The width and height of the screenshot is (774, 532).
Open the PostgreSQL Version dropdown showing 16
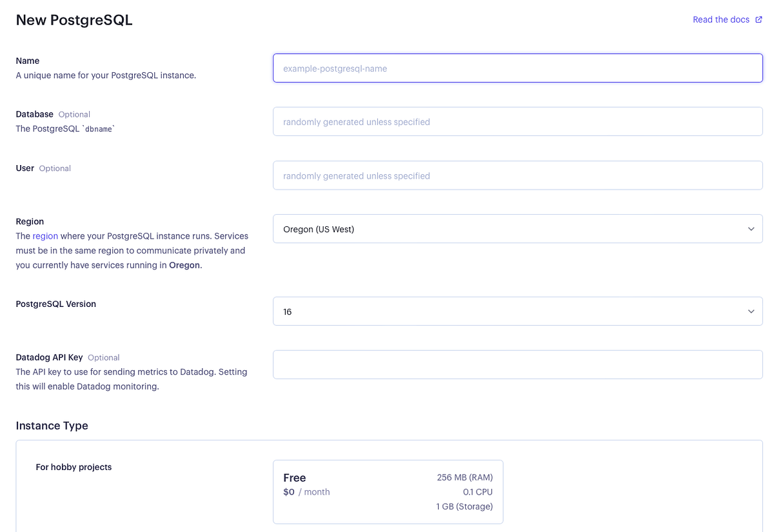click(516, 311)
